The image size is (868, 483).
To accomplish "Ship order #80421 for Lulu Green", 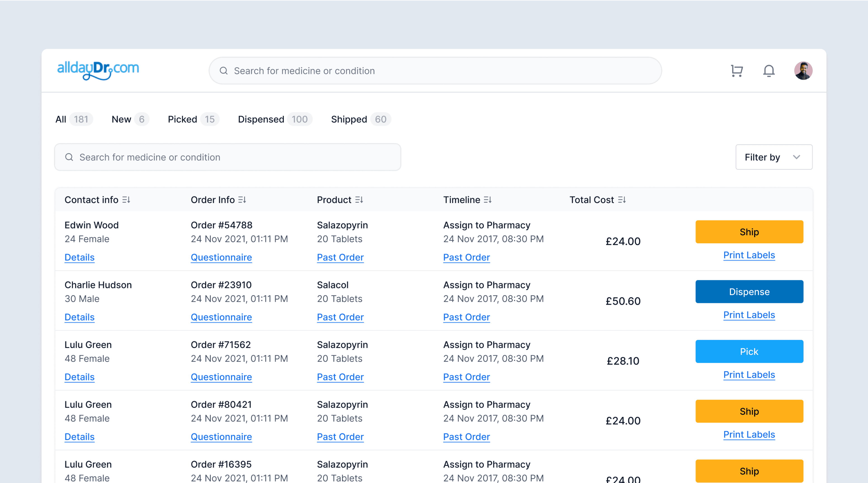I will coord(749,411).
